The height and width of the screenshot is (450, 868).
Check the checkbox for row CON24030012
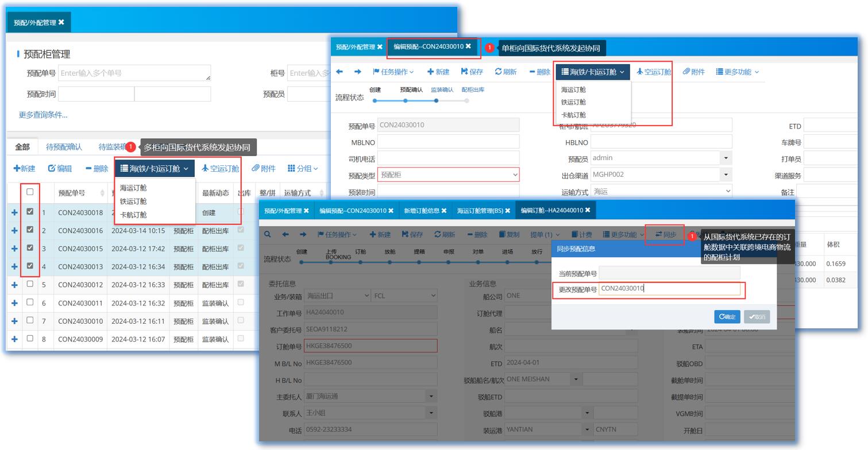(30, 284)
